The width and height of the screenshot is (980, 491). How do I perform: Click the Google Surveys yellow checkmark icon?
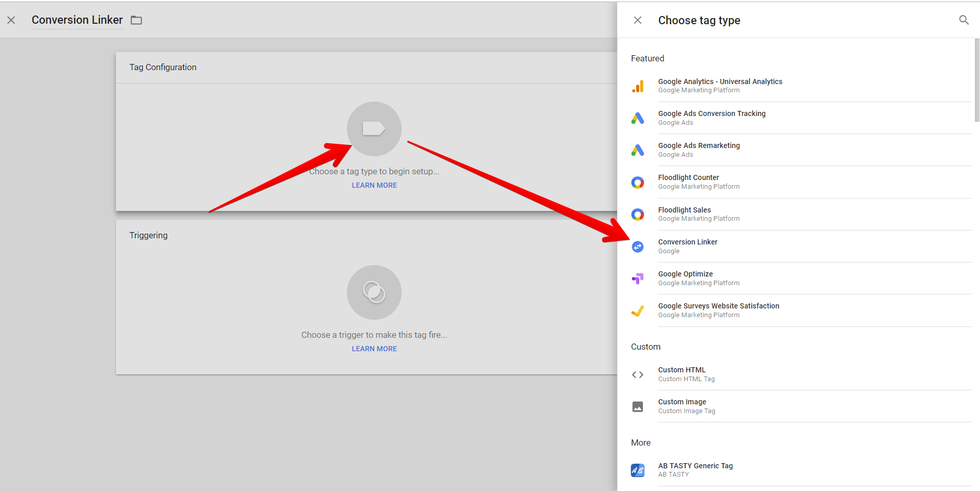[x=638, y=310]
